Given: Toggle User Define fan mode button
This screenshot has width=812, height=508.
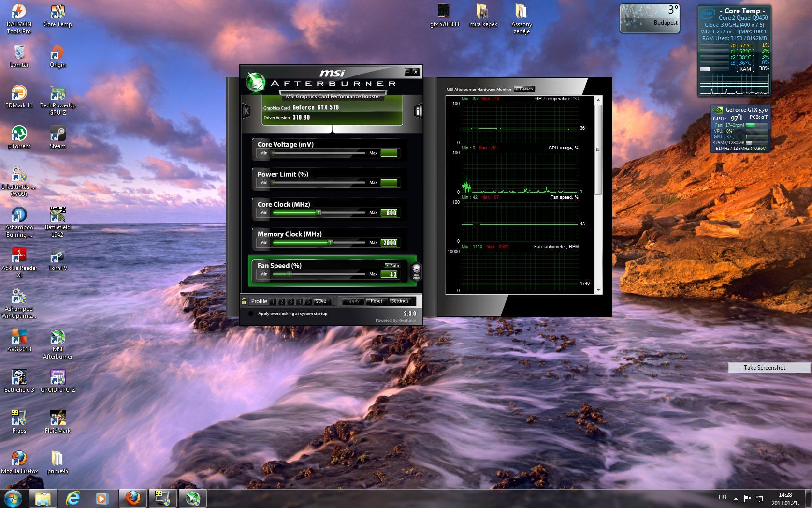Looking at the screenshot, I should coord(416,271).
